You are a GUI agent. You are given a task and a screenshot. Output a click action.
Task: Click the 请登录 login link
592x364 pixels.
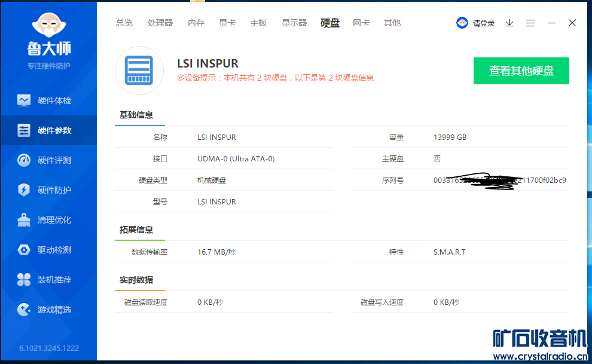pos(483,23)
